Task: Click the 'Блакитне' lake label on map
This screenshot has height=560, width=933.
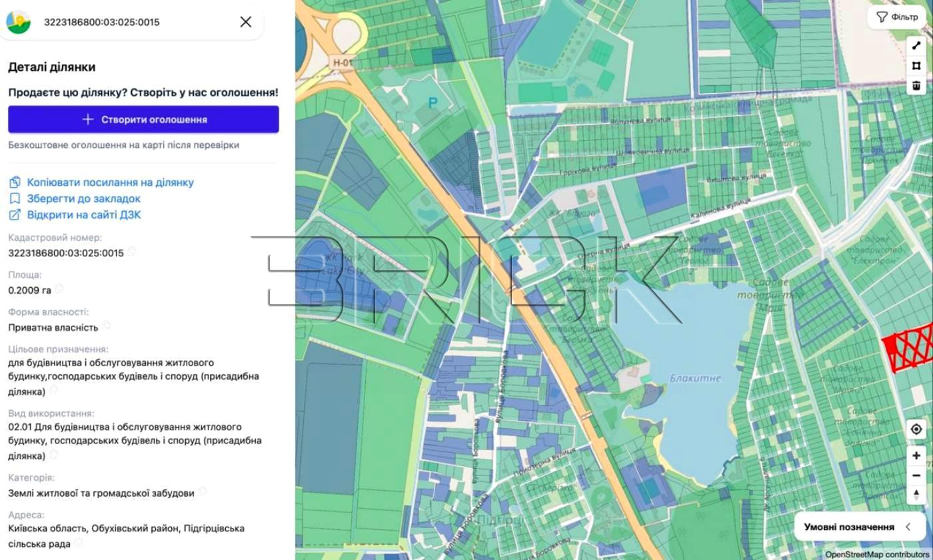Action: point(695,378)
